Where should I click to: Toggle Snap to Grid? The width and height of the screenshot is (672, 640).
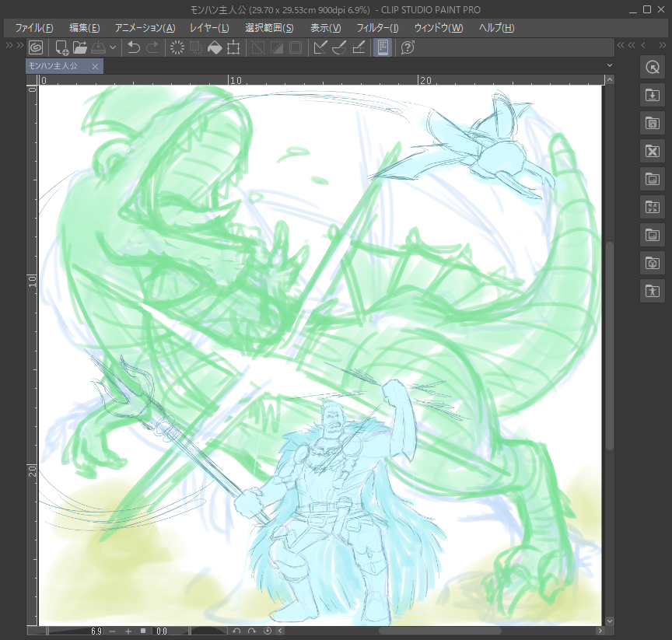click(359, 47)
